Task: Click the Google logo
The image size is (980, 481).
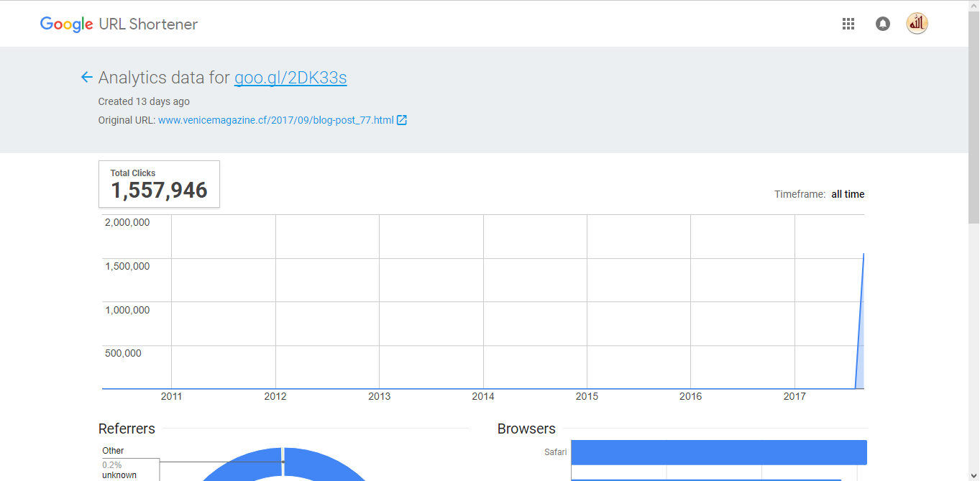Action: [65, 24]
